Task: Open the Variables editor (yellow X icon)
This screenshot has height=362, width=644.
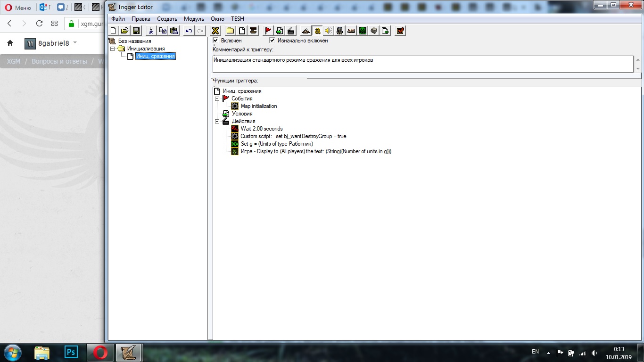Action: (215, 31)
